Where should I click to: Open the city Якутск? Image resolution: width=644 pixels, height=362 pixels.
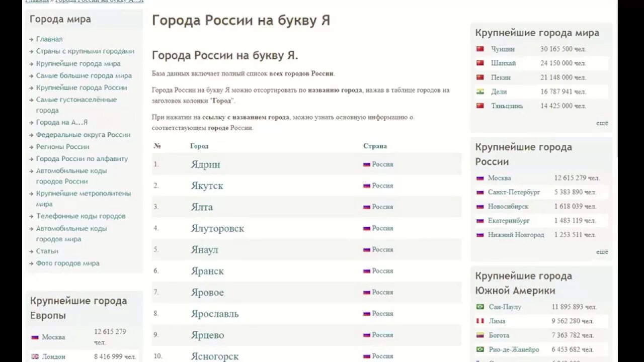click(x=207, y=186)
